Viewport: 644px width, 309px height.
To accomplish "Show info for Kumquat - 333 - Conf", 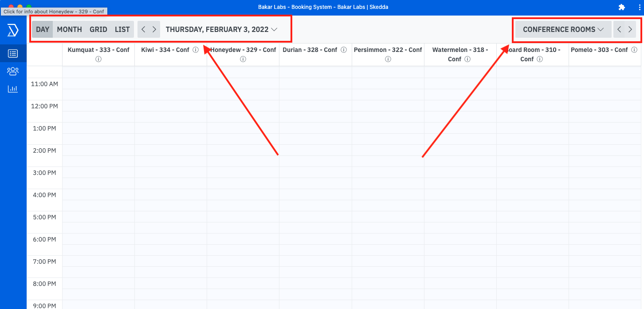I will pos(98,59).
